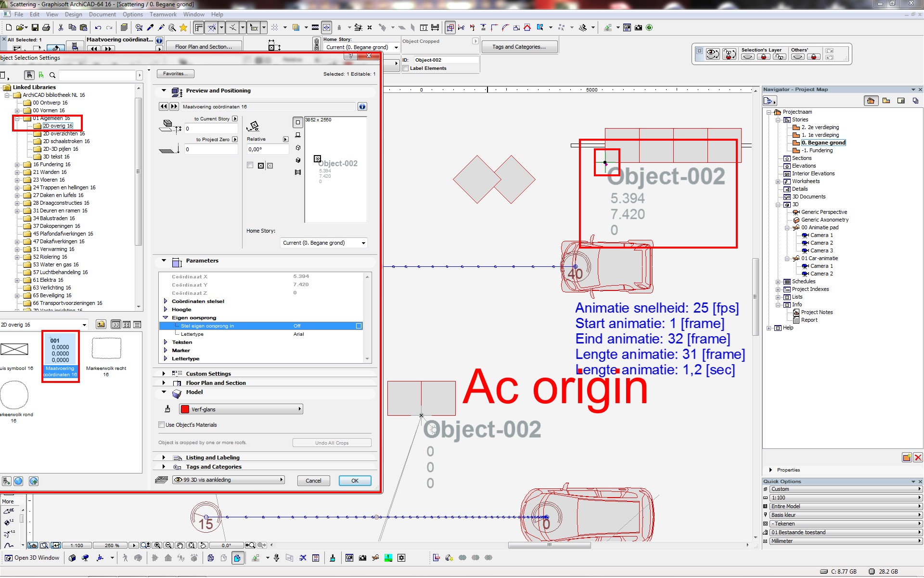
Task: Check the Label Elements checkbox
Action: [x=406, y=68]
